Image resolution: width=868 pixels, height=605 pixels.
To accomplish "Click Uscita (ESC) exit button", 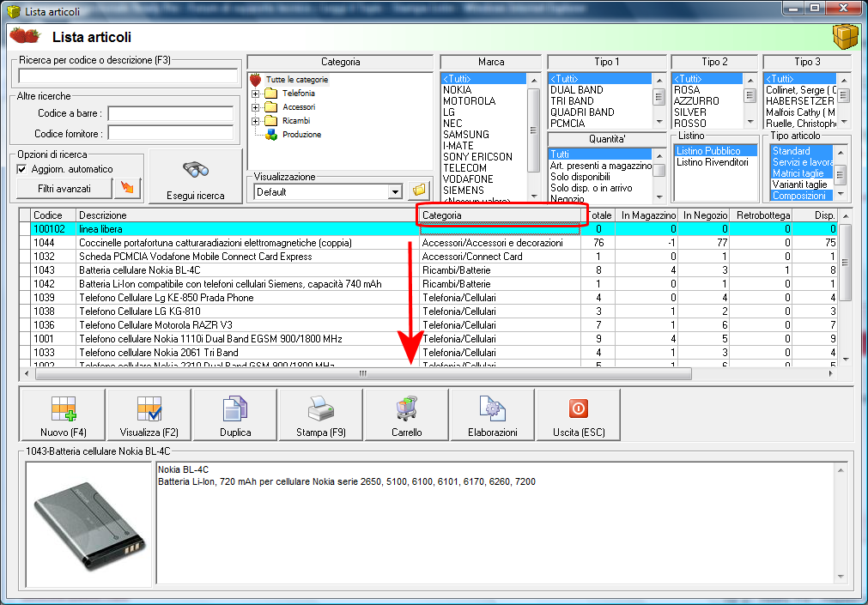I will pyautogui.click(x=579, y=414).
